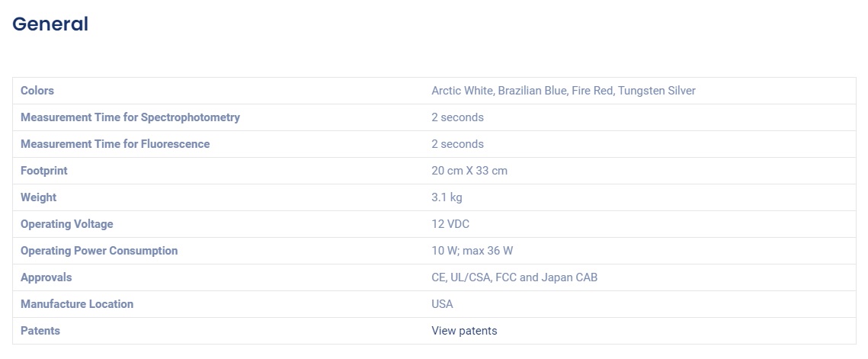Click the 20 cm X 33 cm value

(469, 171)
